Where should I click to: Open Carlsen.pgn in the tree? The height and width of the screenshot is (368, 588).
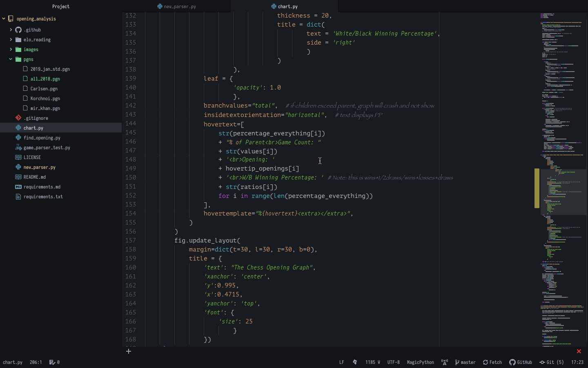[44, 89]
